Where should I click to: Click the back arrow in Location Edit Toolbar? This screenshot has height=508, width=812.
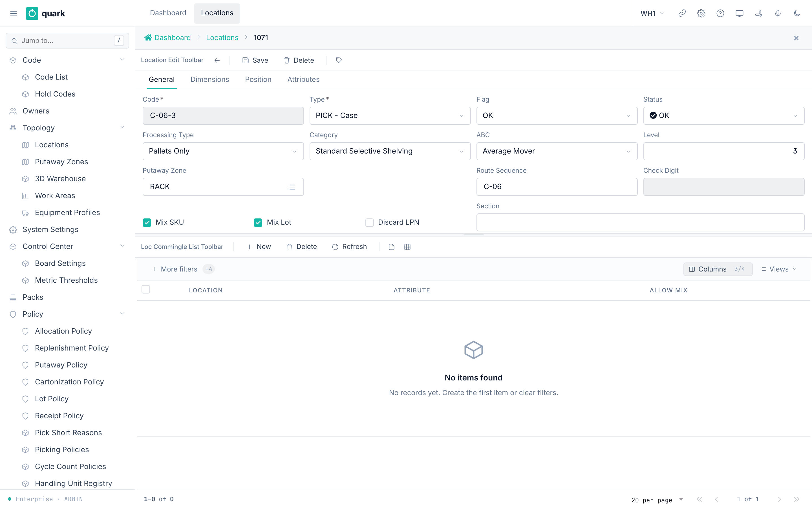pyautogui.click(x=217, y=60)
